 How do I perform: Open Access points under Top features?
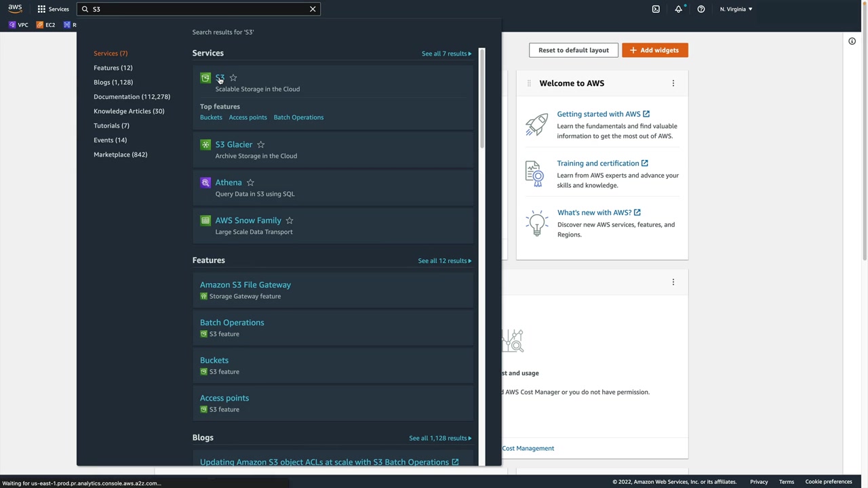248,117
